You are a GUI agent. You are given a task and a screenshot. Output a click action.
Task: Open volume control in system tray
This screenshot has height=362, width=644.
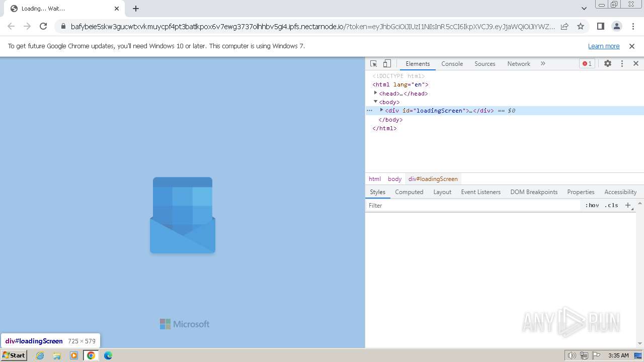click(572, 355)
